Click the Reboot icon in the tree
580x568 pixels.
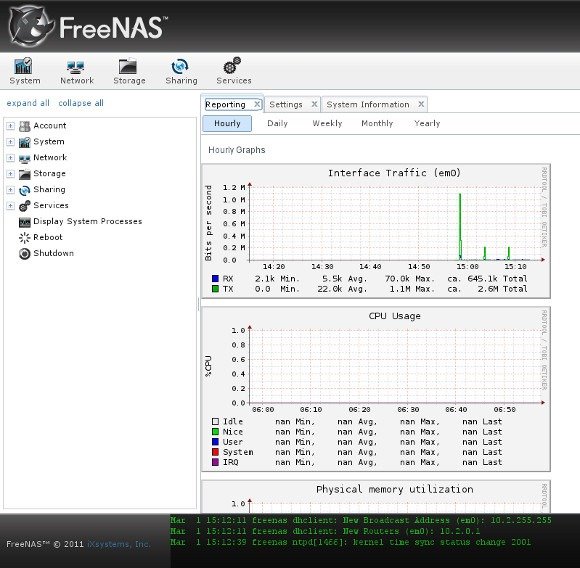[24, 237]
